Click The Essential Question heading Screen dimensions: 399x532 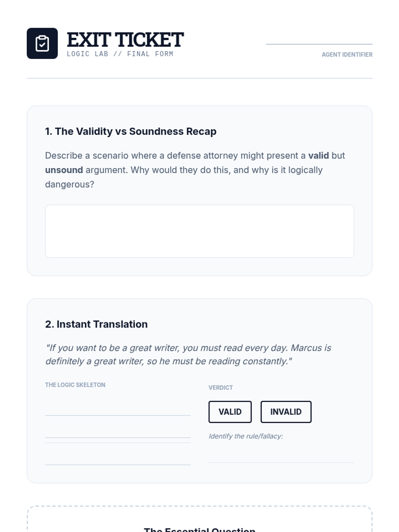[199, 529]
